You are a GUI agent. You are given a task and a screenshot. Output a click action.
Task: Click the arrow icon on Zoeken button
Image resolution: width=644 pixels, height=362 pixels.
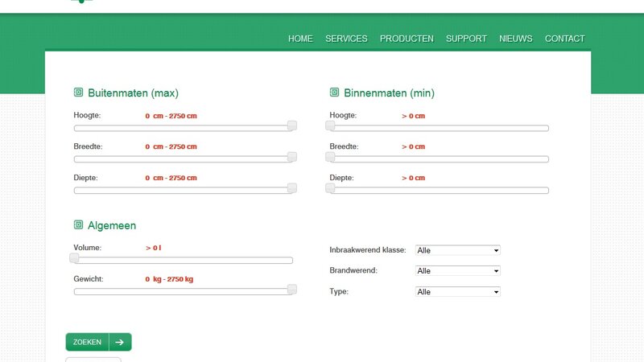click(119, 342)
